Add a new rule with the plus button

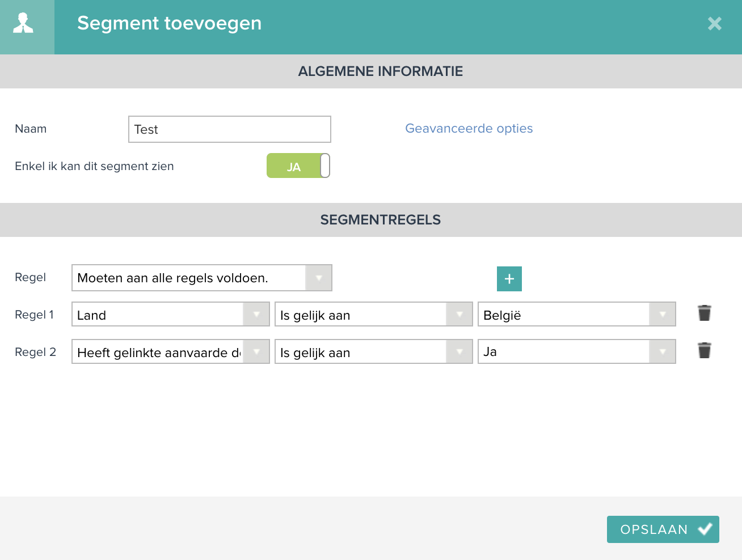[509, 279]
